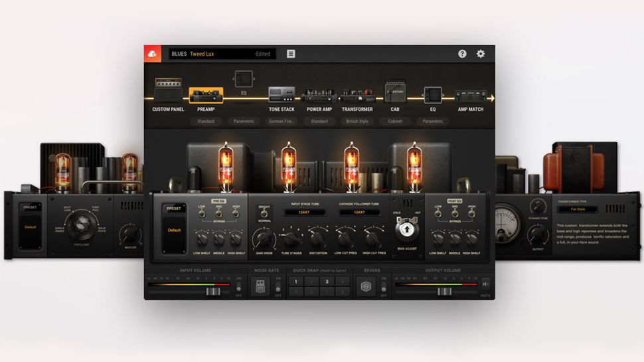The image size is (644, 362).
Task: Click Master knob on left power amp panel
Action: (x=129, y=234)
